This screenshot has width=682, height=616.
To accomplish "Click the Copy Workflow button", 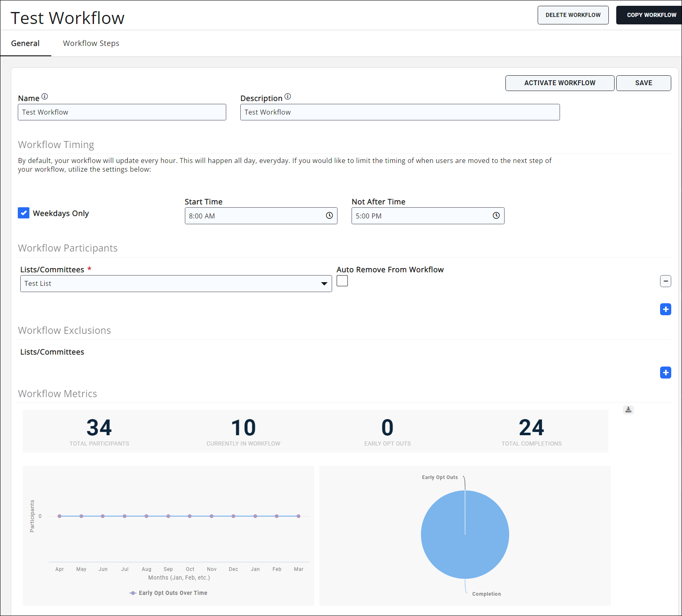I will [651, 15].
